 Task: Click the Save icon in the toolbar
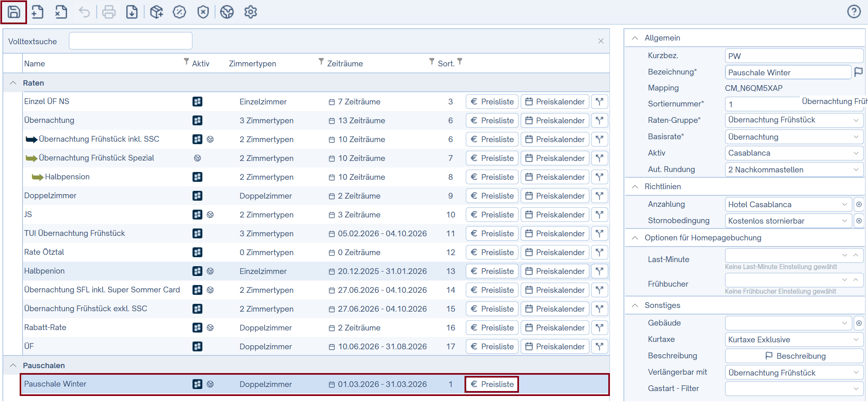click(x=14, y=12)
